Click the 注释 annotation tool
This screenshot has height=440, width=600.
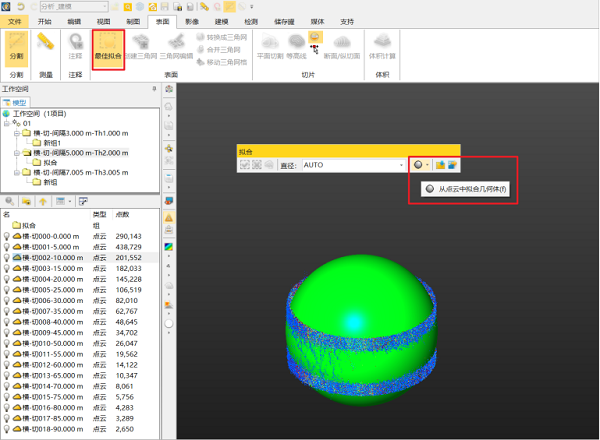coord(75,47)
